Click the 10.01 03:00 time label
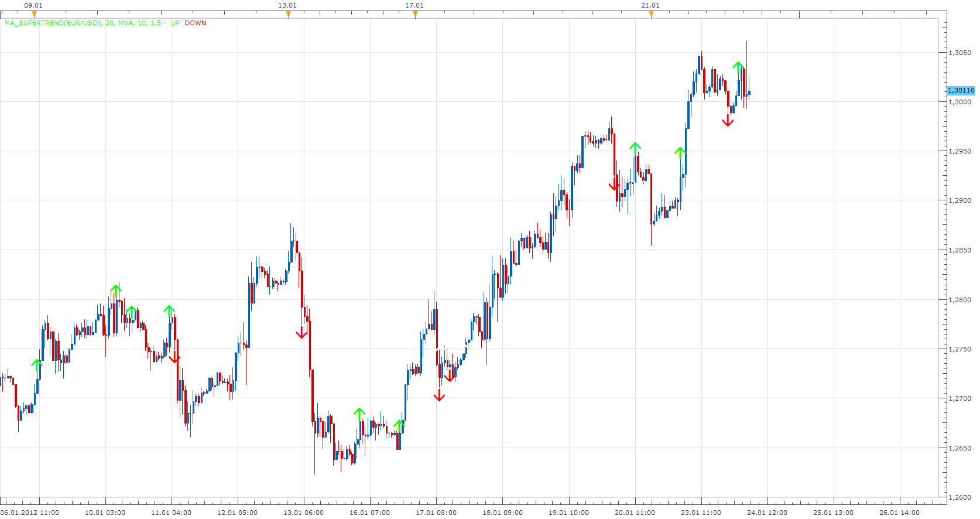Image resolution: width=980 pixels, height=519 pixels. (105, 513)
